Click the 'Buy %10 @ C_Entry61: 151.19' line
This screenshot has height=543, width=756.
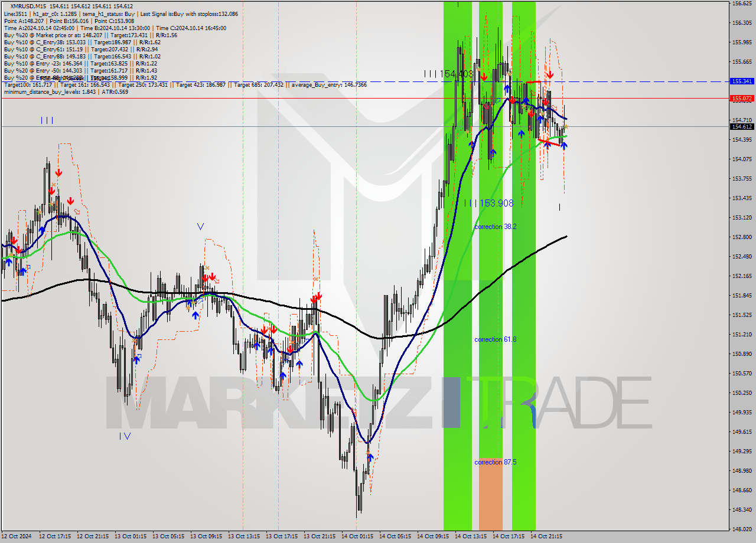(x=81, y=49)
